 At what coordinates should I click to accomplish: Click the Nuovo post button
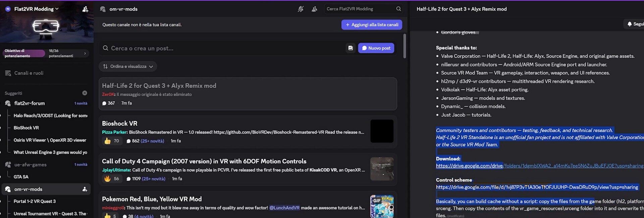point(376,48)
